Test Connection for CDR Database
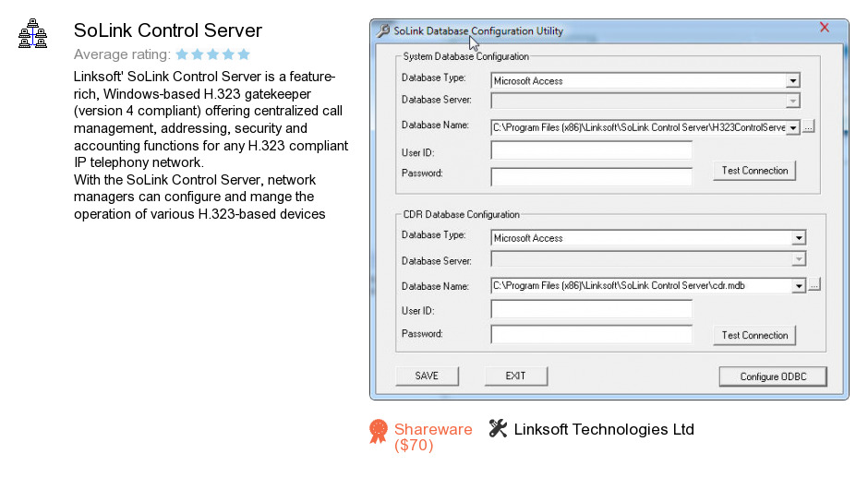Image resolution: width=868 pixels, height=478 pixels. click(754, 335)
